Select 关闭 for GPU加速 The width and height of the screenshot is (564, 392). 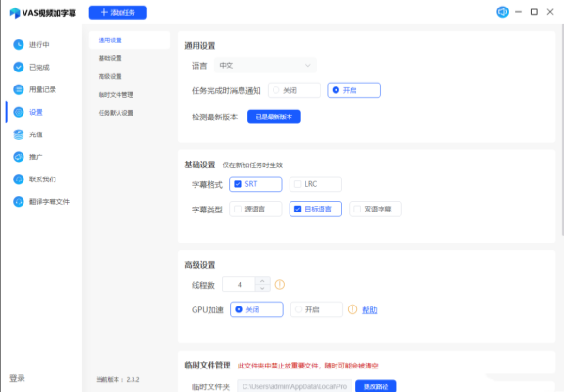257,309
